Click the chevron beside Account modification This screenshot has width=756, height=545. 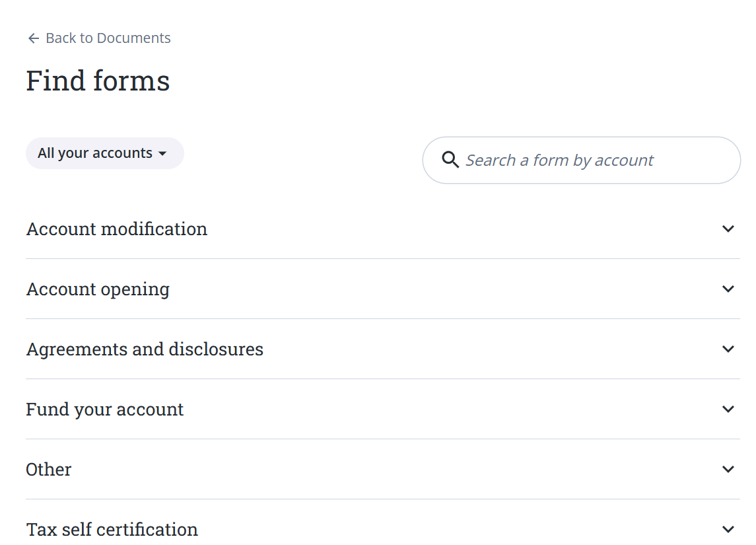click(x=728, y=229)
